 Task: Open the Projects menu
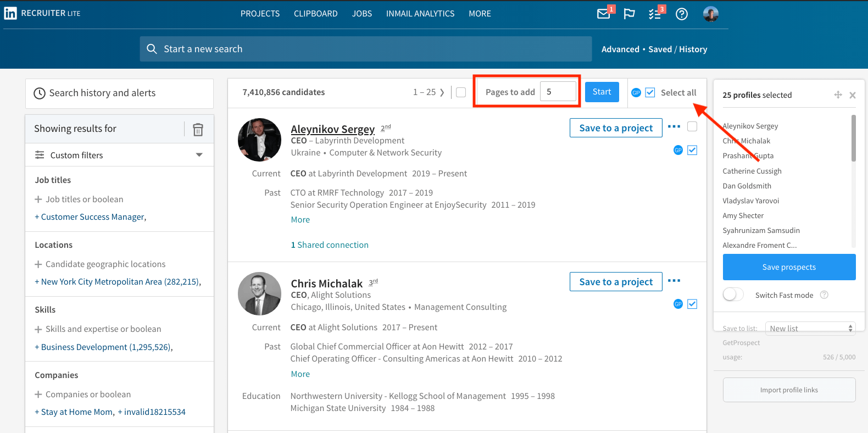click(x=260, y=14)
